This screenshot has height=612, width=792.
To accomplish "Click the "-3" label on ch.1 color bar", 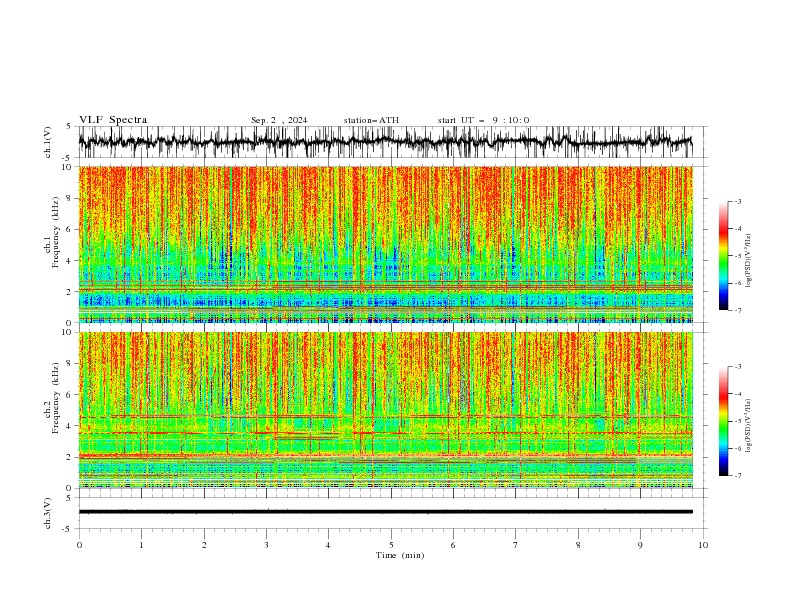I will pos(738,201).
